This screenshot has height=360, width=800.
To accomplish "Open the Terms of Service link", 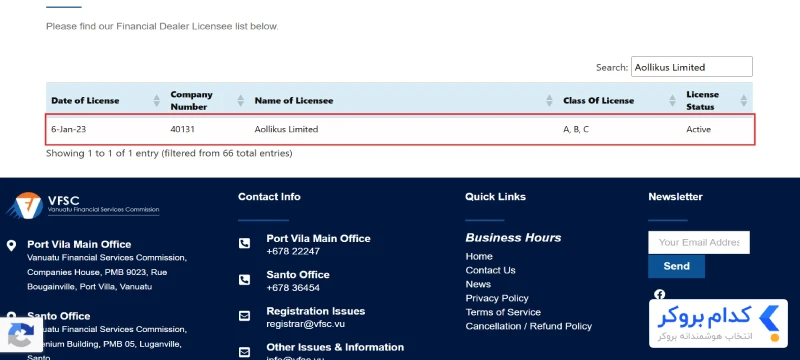I will 503,312.
